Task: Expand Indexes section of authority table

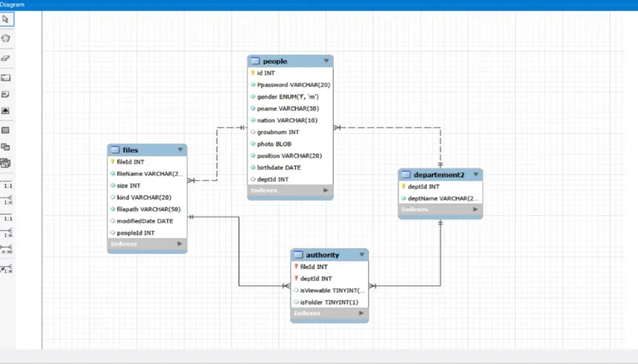Action: [361, 313]
